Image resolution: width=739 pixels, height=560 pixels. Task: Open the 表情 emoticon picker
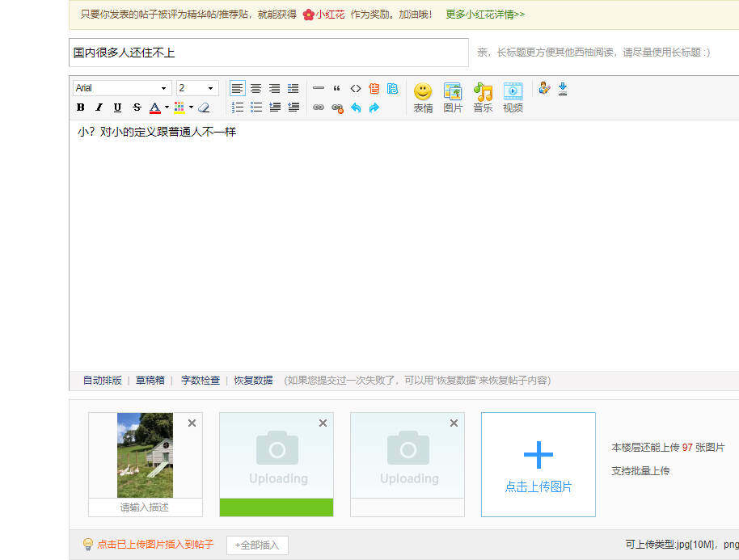pos(423,98)
